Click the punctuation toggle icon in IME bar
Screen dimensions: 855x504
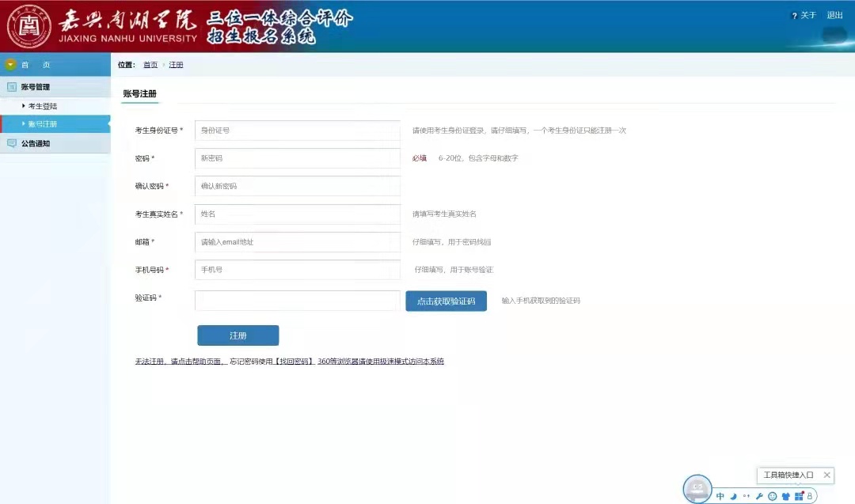click(746, 496)
